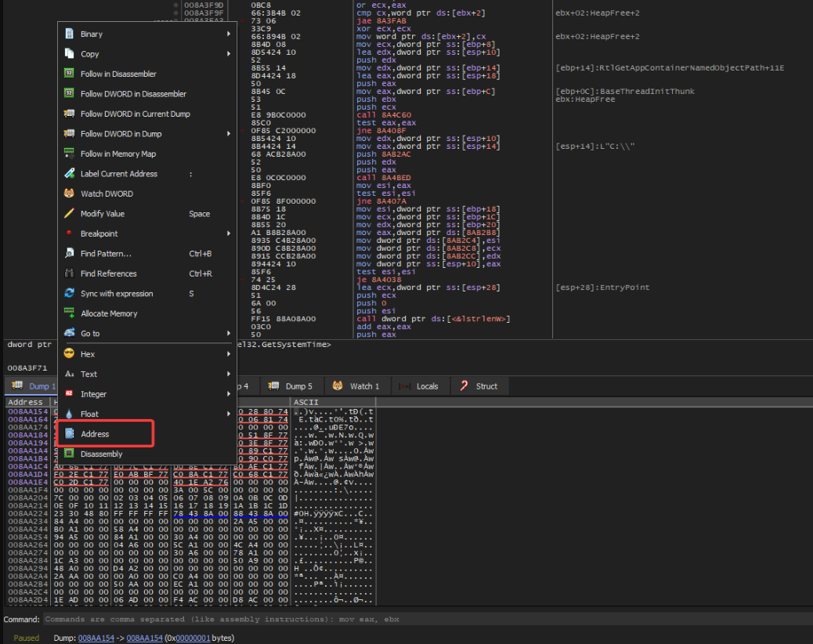
Task: Expand the Go to submenu arrow
Action: click(229, 334)
